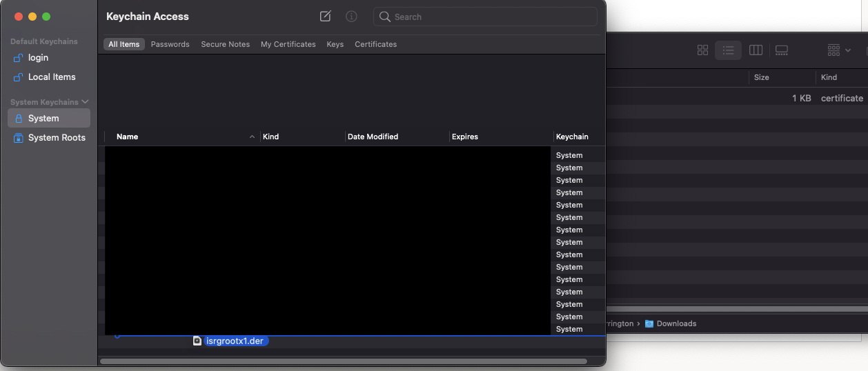Switch to the Passwords tab
Viewport: 868px width, 371px height.
pyautogui.click(x=170, y=44)
